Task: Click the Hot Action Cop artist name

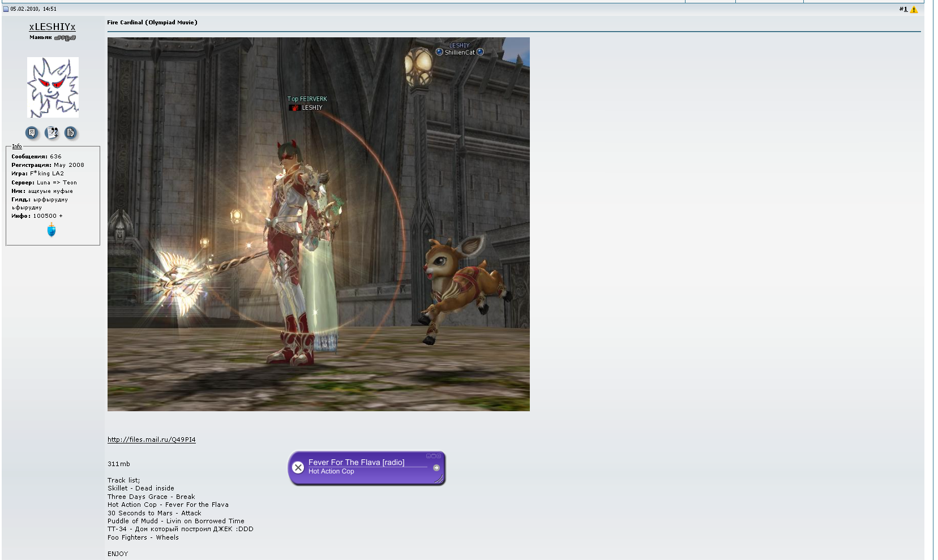Action: click(x=331, y=472)
